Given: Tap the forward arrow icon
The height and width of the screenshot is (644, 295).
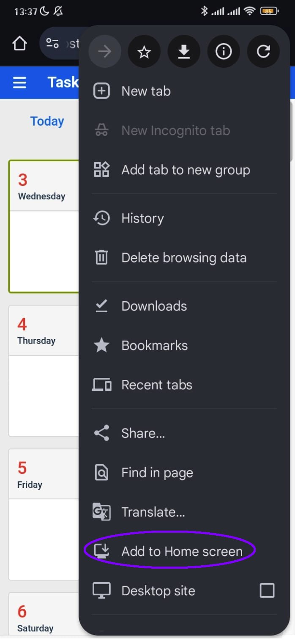Looking at the screenshot, I should [104, 52].
